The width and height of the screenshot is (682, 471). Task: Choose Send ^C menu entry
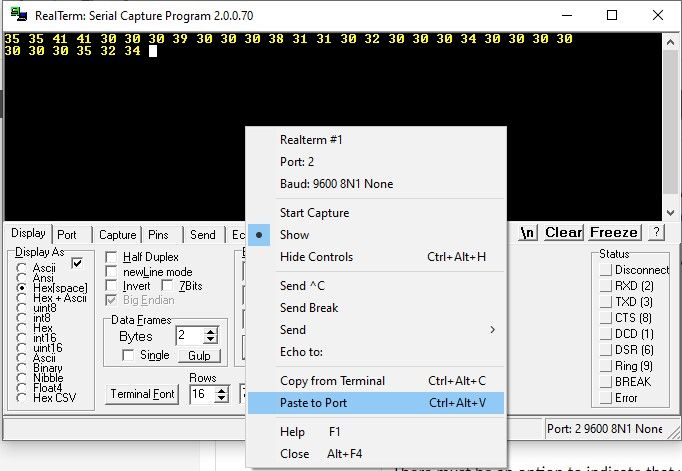(376, 286)
